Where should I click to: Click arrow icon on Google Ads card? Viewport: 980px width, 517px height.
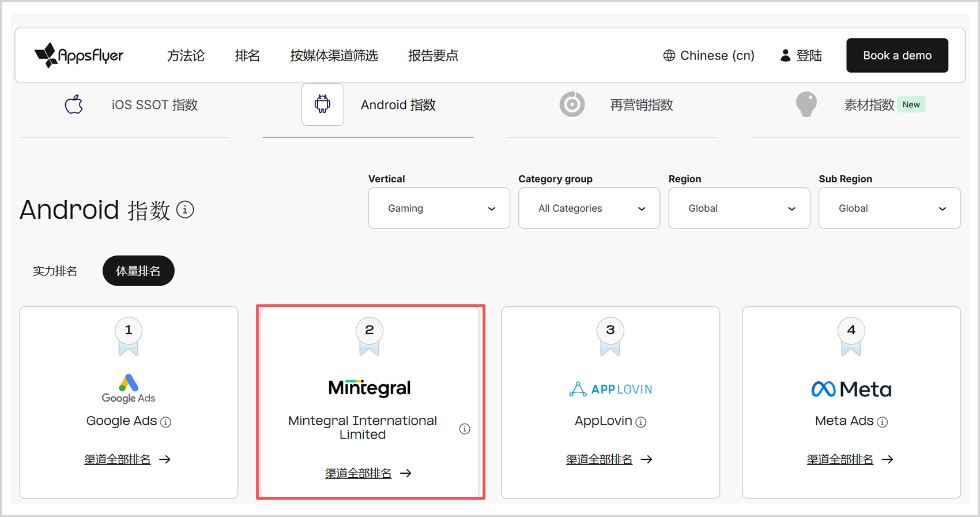[165, 459]
